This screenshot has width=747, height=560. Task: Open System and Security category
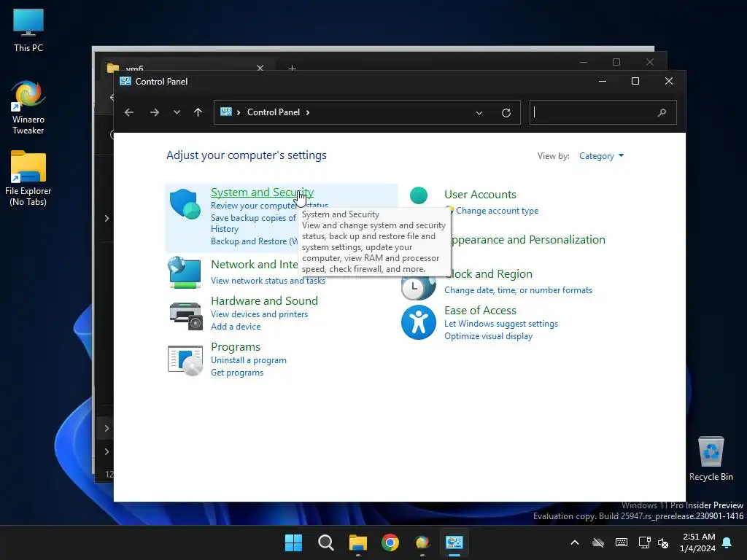tap(262, 192)
